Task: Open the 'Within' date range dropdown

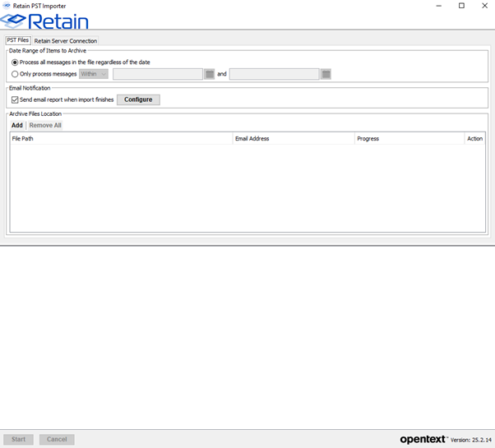Action: pos(94,74)
